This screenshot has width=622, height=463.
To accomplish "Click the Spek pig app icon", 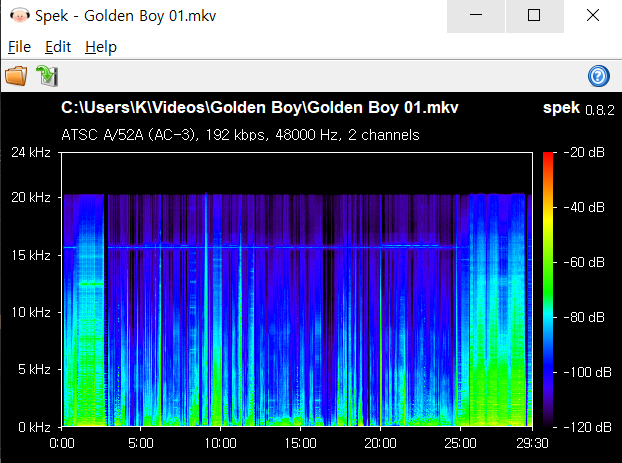I will pyautogui.click(x=19, y=15).
